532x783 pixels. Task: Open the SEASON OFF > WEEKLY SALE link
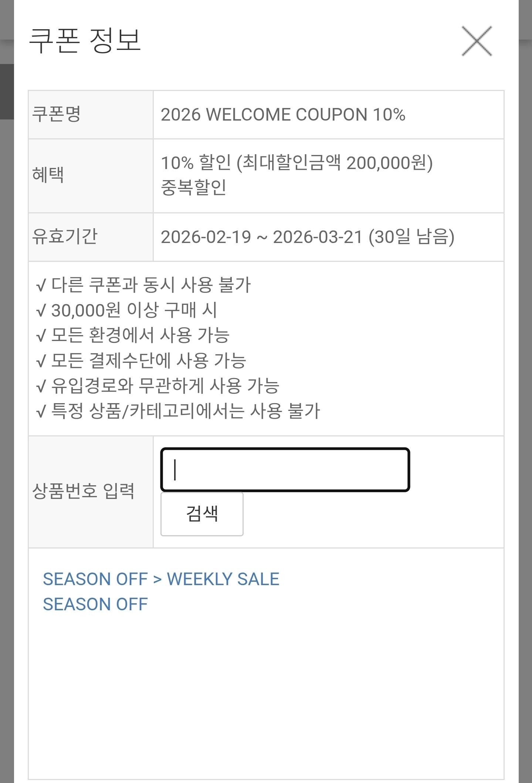pyautogui.click(x=161, y=579)
